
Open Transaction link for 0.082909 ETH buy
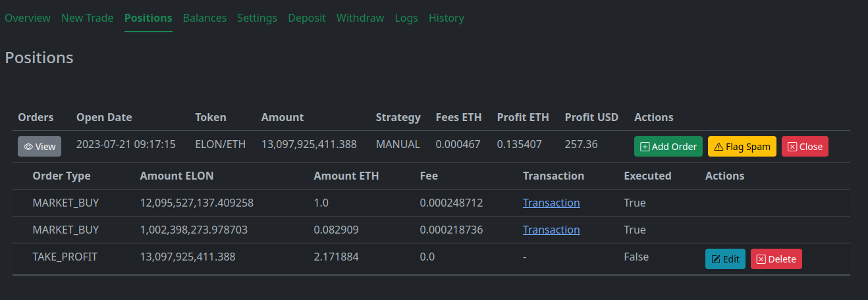point(551,230)
